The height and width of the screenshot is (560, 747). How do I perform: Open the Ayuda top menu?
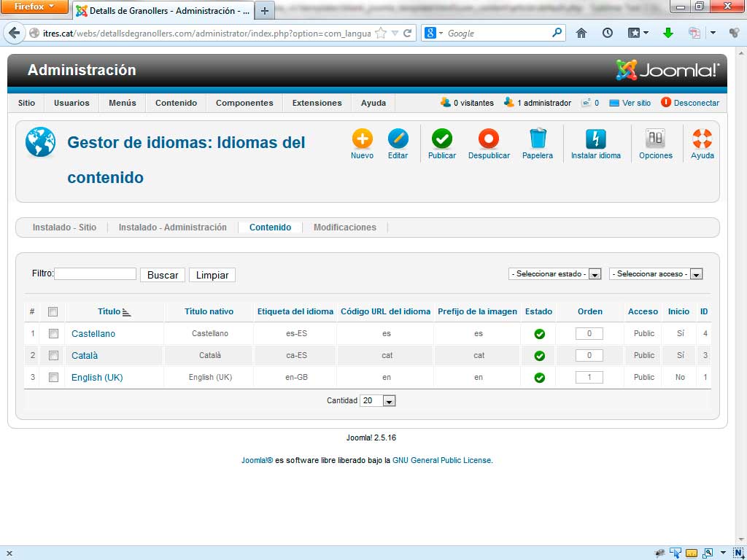coord(373,103)
